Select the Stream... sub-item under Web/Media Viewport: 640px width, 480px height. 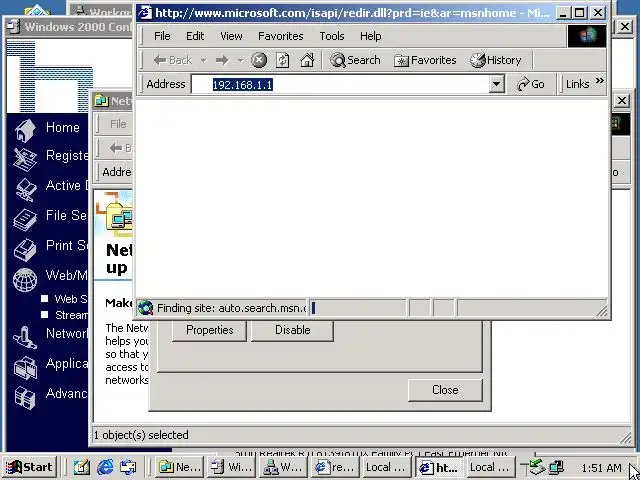[71, 315]
